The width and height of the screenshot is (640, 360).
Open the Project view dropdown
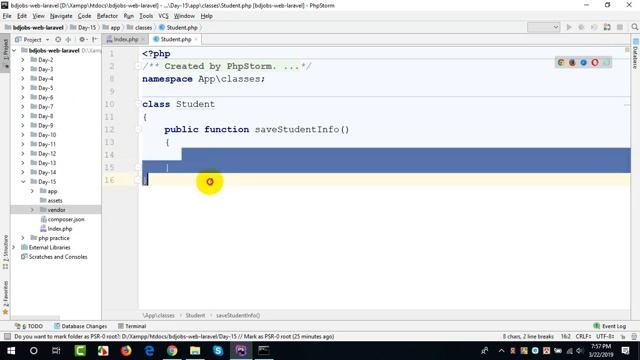pos(32,40)
